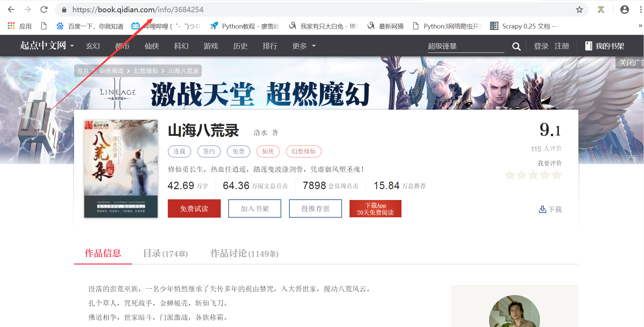Click the 免费试读 button

point(194,208)
